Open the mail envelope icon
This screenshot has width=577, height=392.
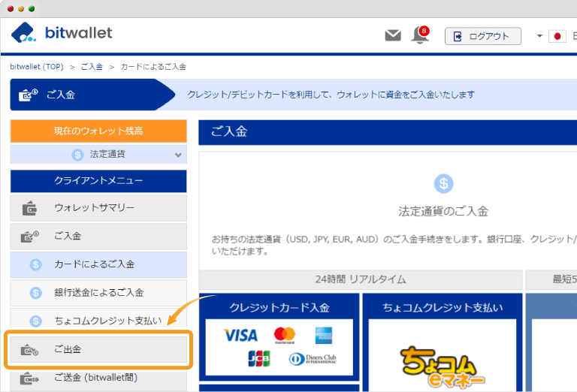393,35
